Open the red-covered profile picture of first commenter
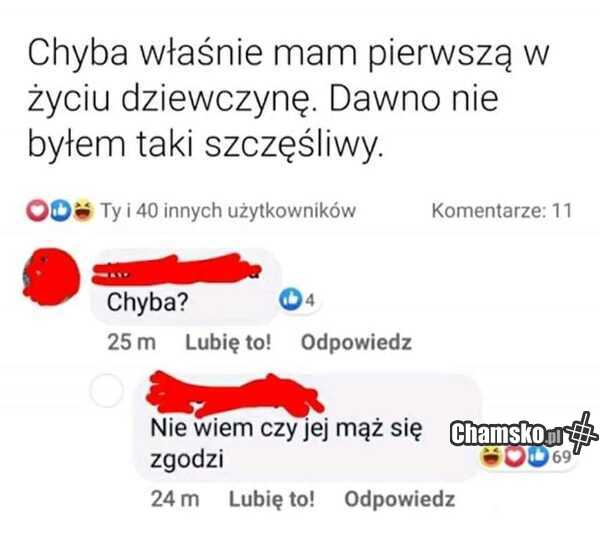 (52, 276)
